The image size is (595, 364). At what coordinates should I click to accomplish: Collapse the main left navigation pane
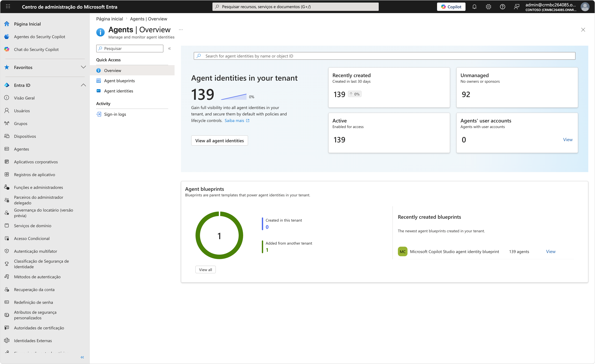[x=82, y=357]
